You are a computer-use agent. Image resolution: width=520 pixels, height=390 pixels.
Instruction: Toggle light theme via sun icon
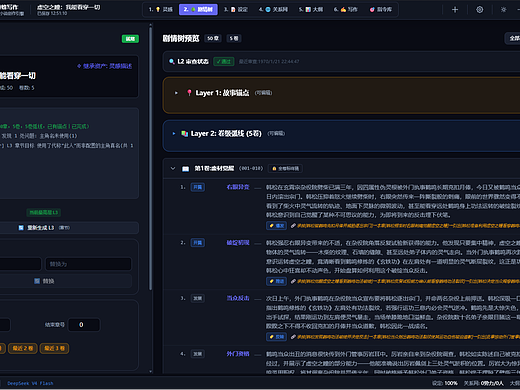coord(503,10)
